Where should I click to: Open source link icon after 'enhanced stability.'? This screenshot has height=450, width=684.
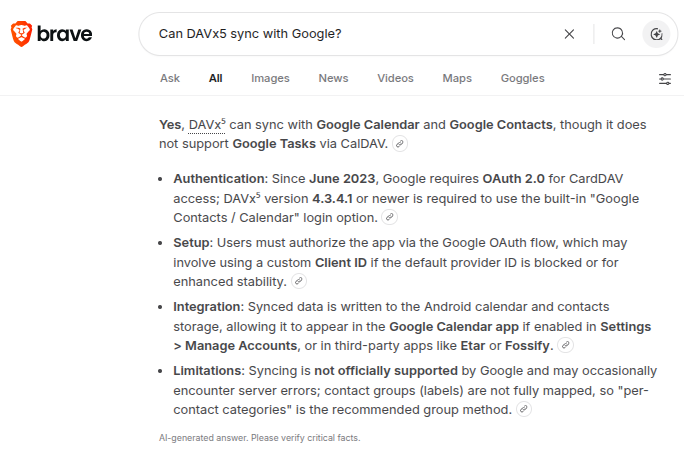[298, 281]
